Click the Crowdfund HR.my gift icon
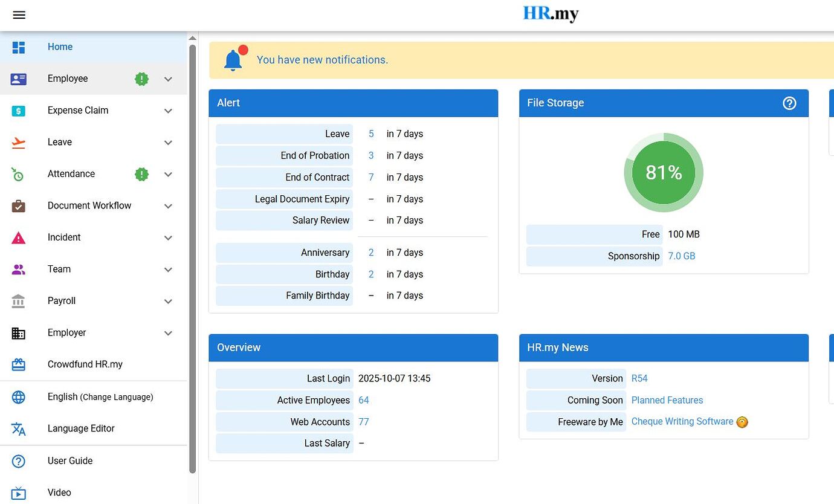 coord(18,364)
